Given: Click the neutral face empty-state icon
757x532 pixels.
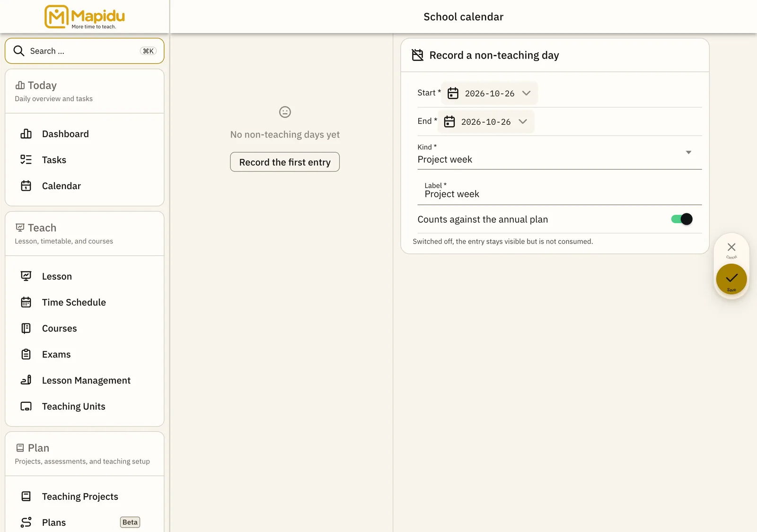Looking at the screenshot, I should click(285, 112).
